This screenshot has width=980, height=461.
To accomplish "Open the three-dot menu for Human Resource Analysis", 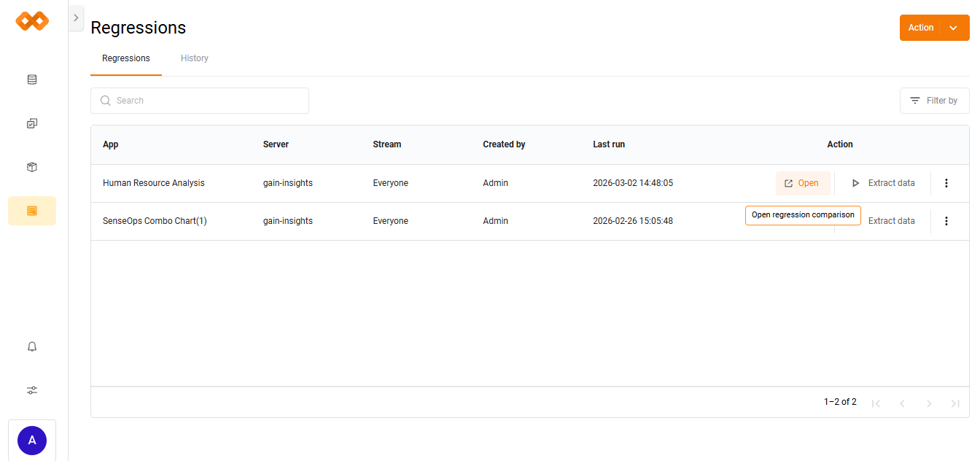I will click(946, 182).
